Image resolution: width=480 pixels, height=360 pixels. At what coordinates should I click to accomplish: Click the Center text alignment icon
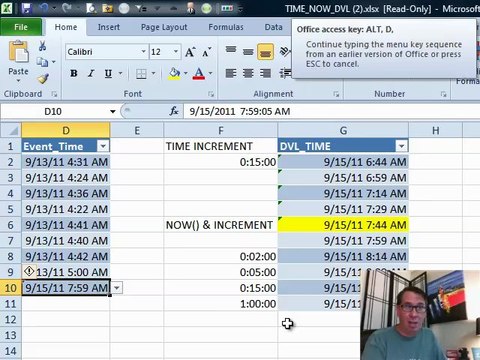click(248, 73)
